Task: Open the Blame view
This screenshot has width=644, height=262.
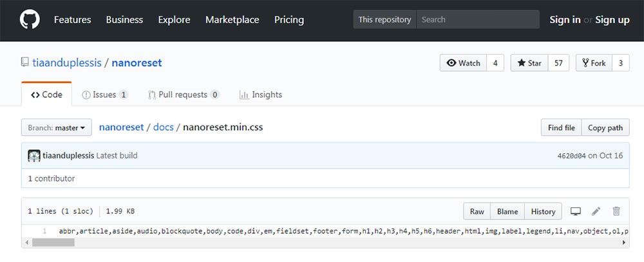Action: click(x=507, y=212)
